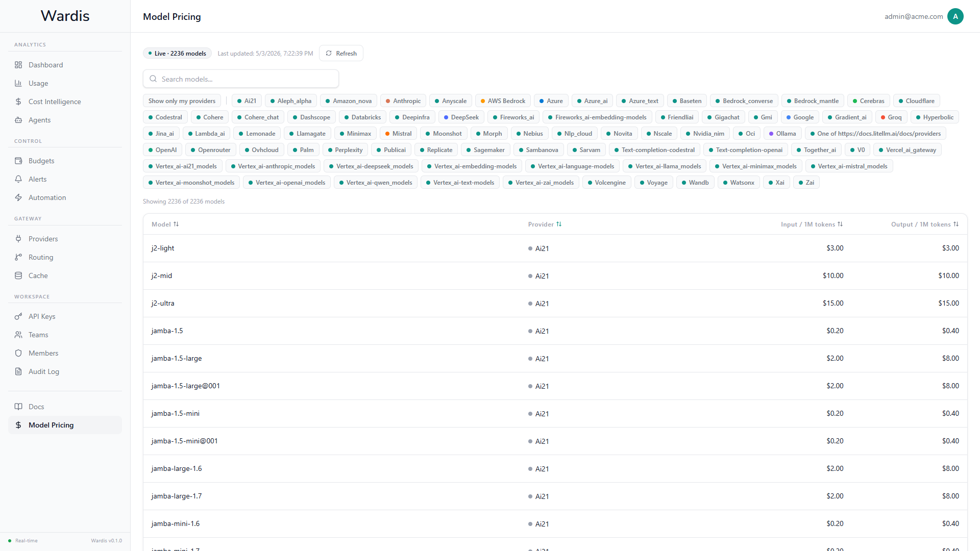Sort by Input per 1M tokens arrows
The image size is (980, 551).
(x=840, y=224)
